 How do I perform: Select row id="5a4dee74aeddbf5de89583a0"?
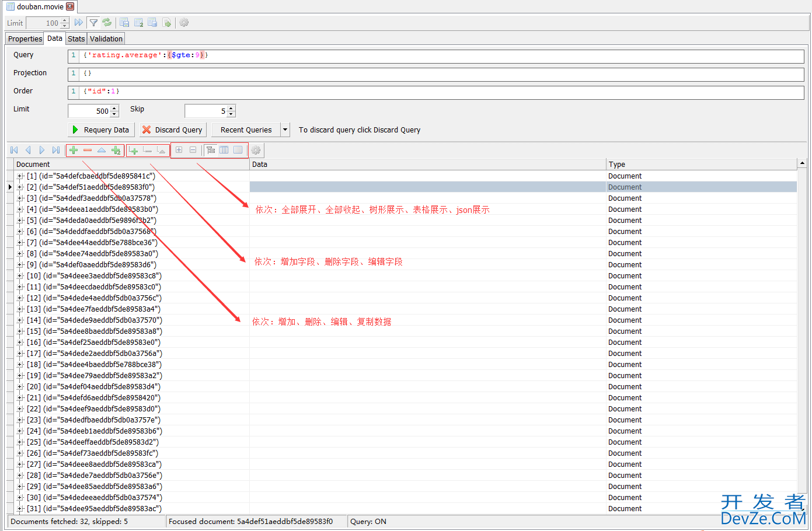[x=92, y=253]
